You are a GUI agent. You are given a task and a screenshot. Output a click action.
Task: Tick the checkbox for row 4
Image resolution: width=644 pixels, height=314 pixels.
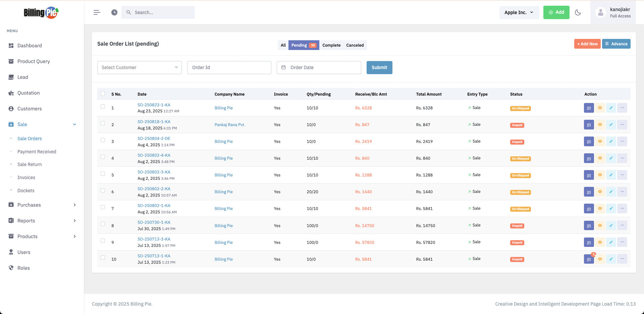tap(103, 157)
